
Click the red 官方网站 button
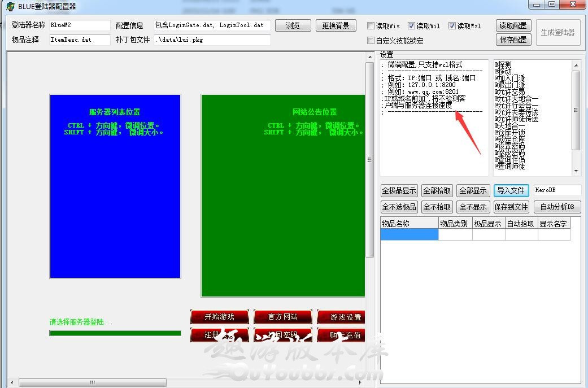tap(282, 317)
